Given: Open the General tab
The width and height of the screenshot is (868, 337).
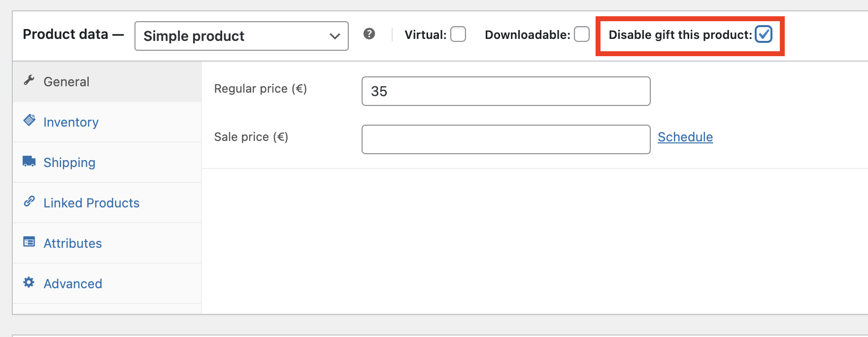Looking at the screenshot, I should coord(107,82).
